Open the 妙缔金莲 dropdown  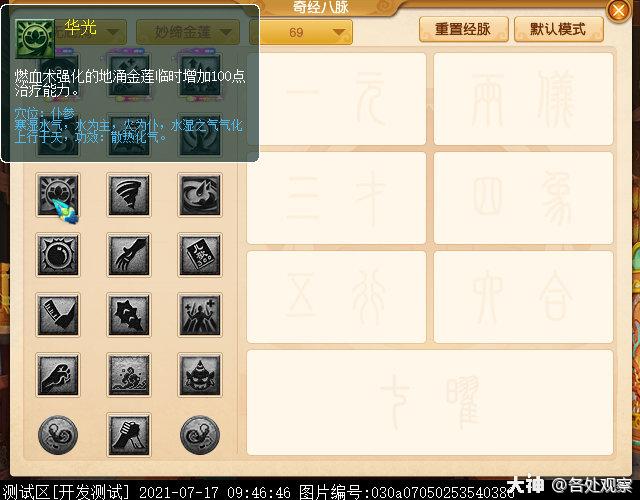188,32
